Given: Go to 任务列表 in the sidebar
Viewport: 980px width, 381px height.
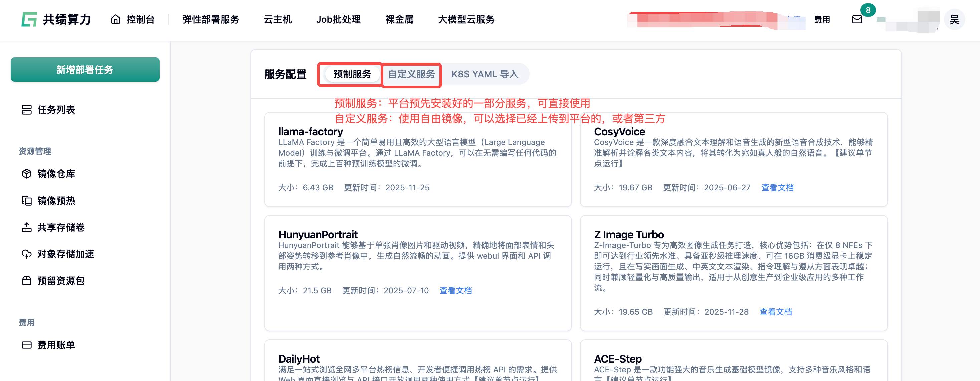Looking at the screenshot, I should point(56,110).
